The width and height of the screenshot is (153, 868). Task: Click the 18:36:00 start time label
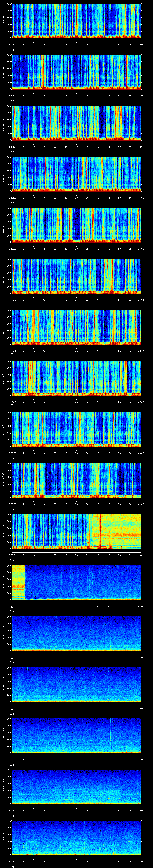pyautogui.click(x=12, y=402)
